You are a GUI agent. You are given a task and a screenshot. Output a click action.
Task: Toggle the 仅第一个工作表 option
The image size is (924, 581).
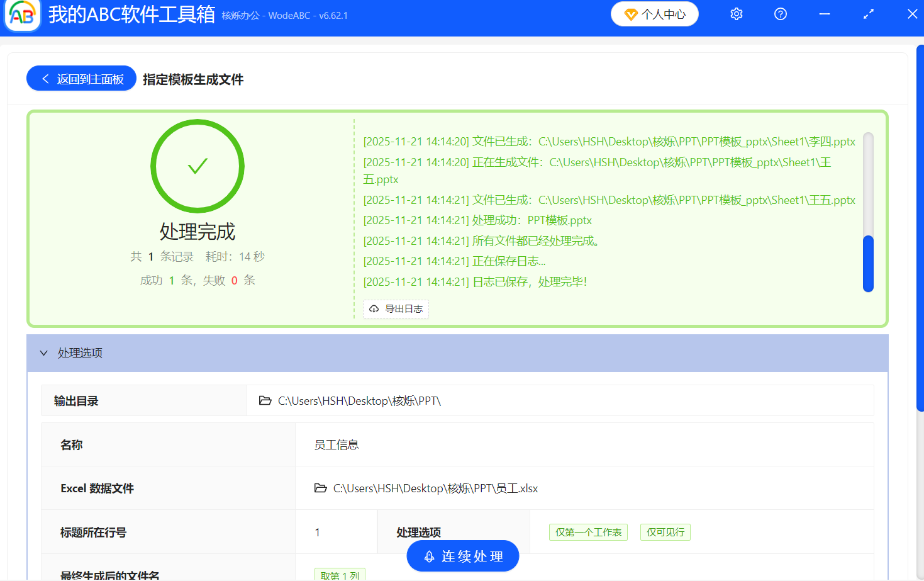[587, 532]
